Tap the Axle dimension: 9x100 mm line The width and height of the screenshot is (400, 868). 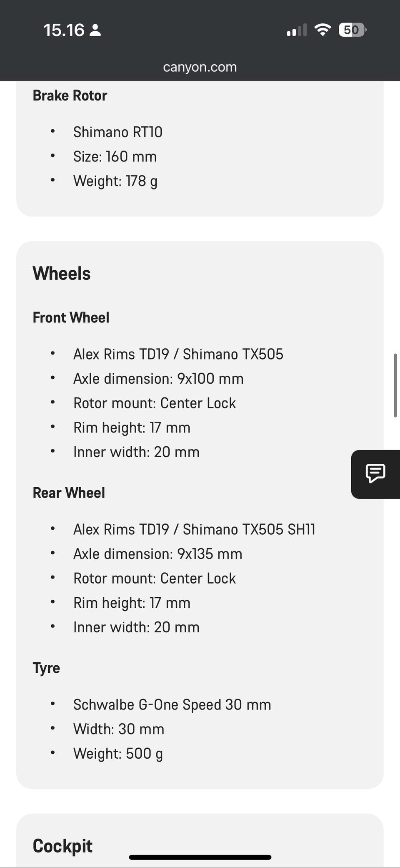[x=158, y=379]
